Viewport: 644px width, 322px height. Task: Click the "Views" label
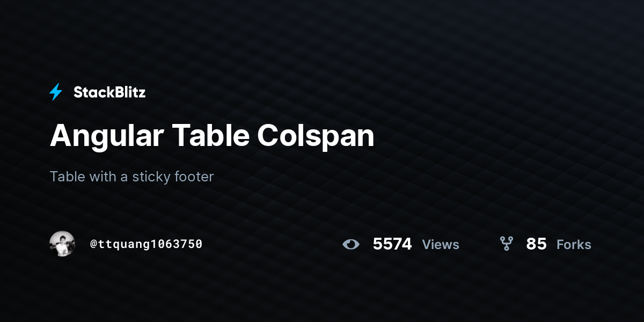(x=441, y=245)
